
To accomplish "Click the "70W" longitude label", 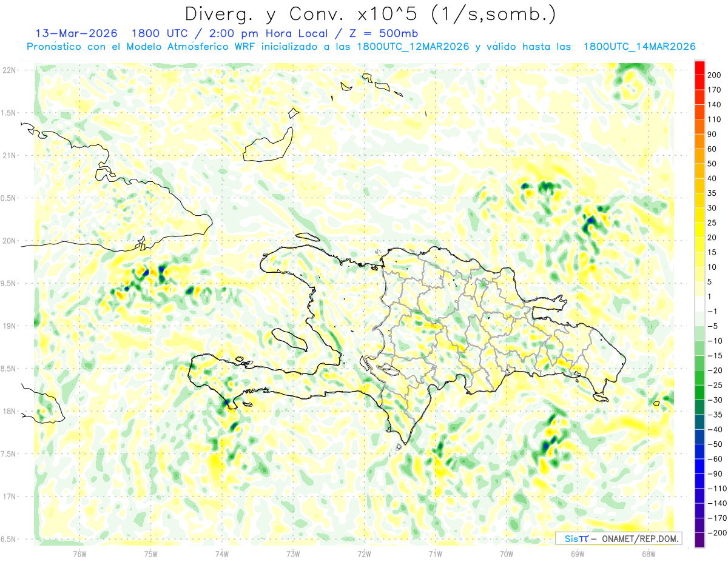I will coord(507,554).
